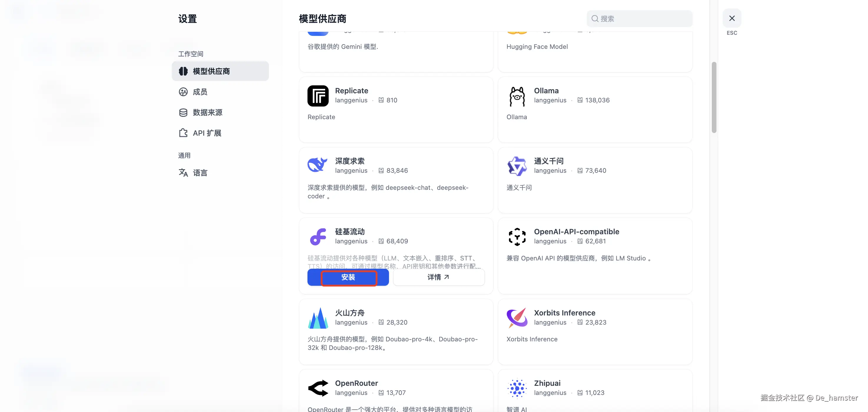Image resolution: width=868 pixels, height=412 pixels.
Task: Close settings with the X button
Action: (731, 18)
